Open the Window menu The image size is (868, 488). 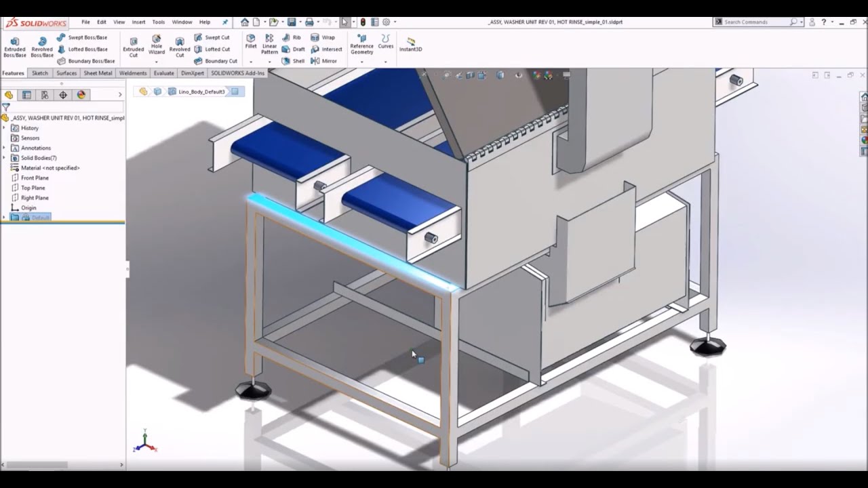[182, 22]
